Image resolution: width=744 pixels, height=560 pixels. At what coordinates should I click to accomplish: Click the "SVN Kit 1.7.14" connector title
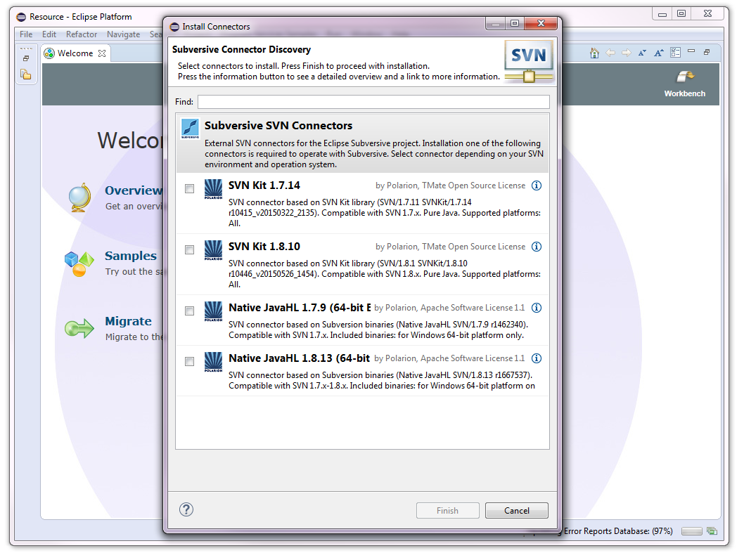pyautogui.click(x=264, y=185)
